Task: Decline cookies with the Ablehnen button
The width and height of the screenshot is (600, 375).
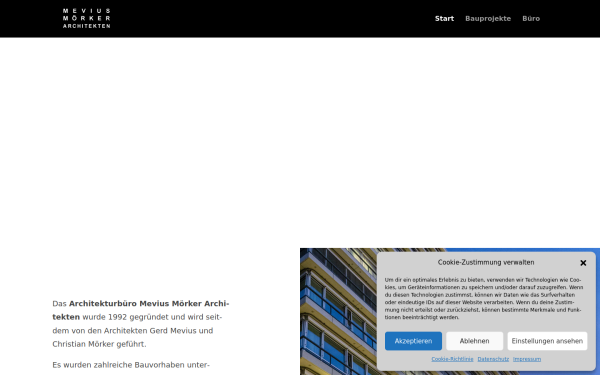Action: (x=474, y=341)
